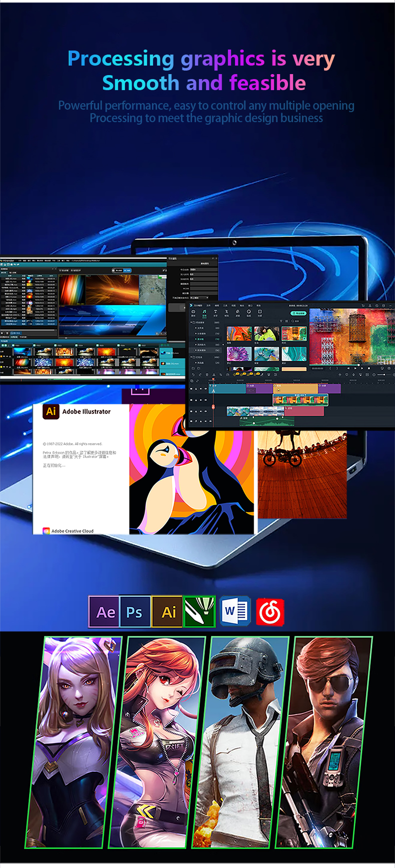395x868 pixels.
Task: Launch Illustrator from the Ai icon row
Action: tap(167, 612)
